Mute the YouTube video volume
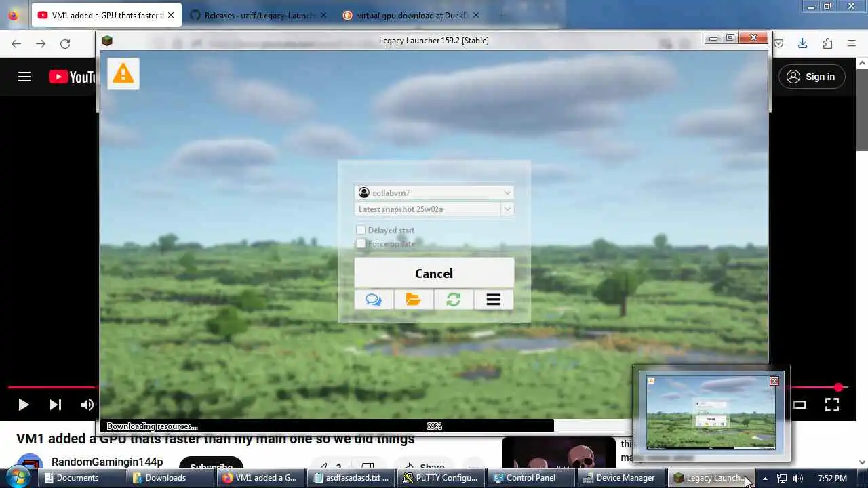This screenshot has height=488, width=868. [x=87, y=405]
